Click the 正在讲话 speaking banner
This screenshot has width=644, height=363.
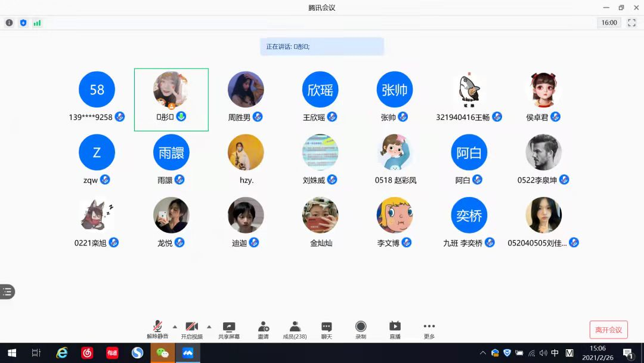point(322,47)
